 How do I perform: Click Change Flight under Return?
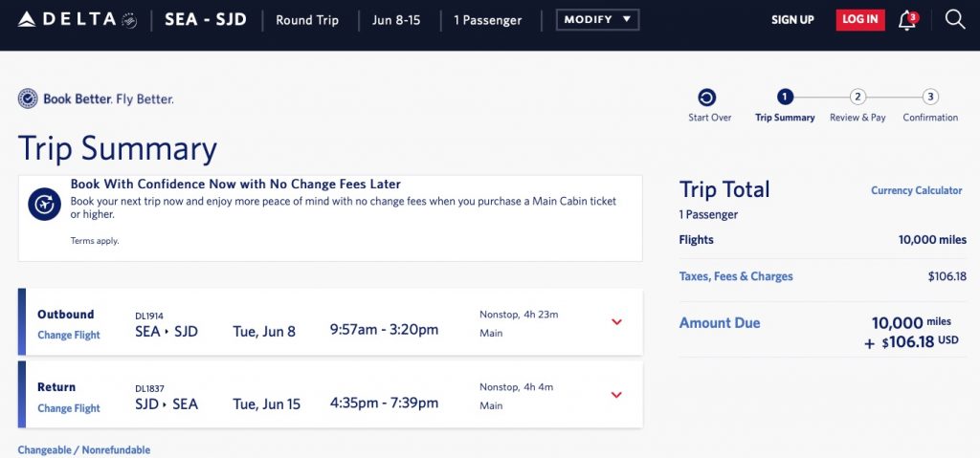click(x=69, y=408)
